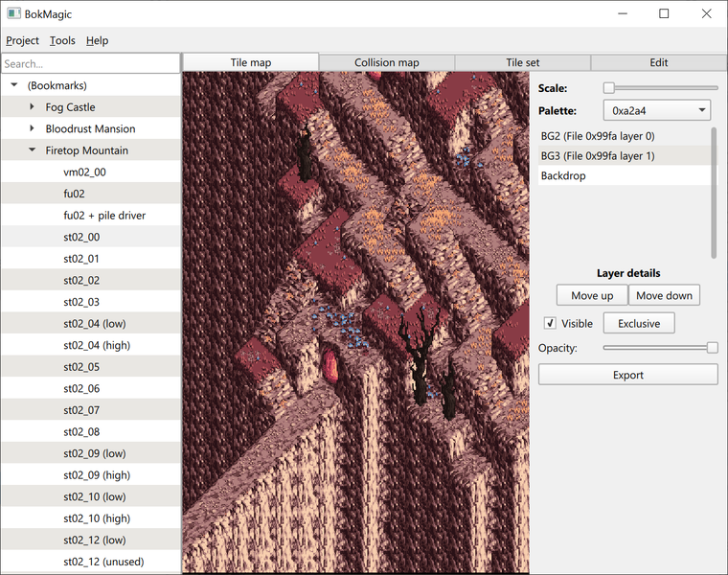
Task: Select the fu02 tree item
Action: pyautogui.click(x=91, y=194)
